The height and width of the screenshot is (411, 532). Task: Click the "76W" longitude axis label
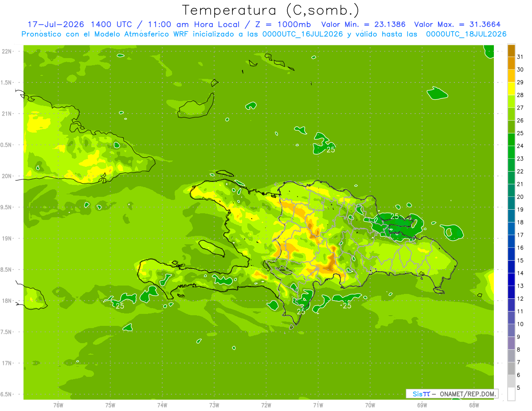[58, 405]
